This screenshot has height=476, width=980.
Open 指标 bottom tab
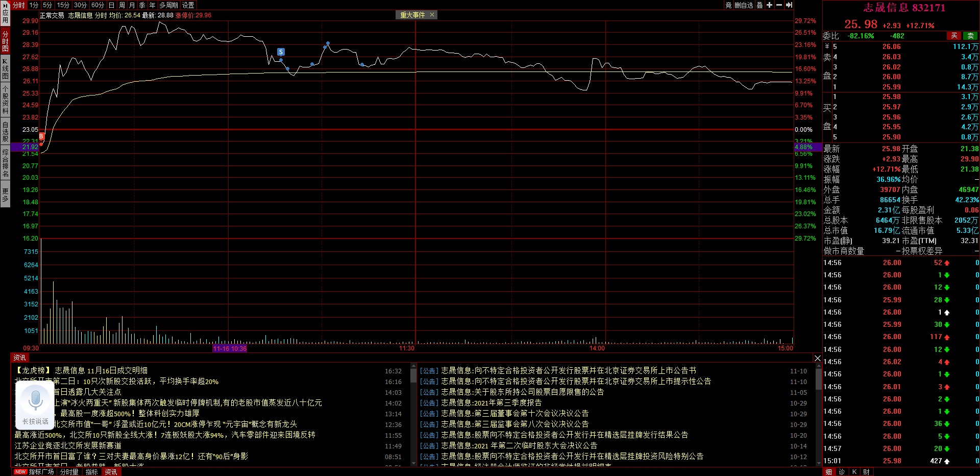click(x=92, y=472)
